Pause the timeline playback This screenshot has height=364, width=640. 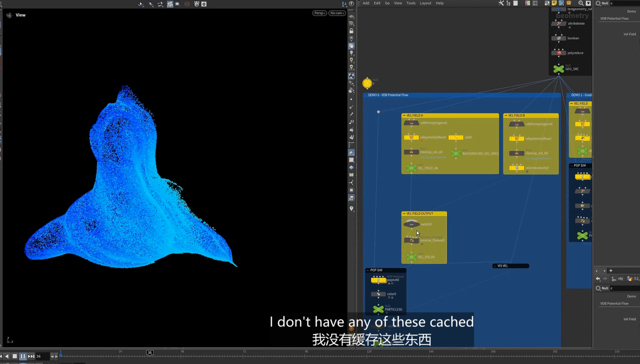(x=23, y=356)
